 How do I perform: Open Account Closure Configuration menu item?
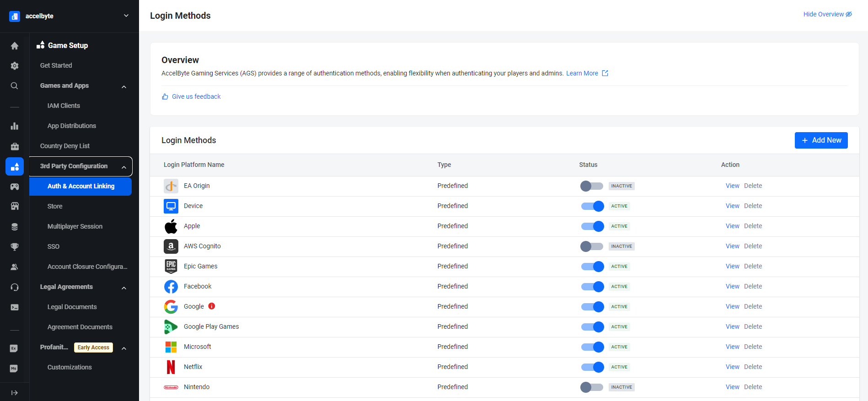pyautogui.click(x=87, y=267)
